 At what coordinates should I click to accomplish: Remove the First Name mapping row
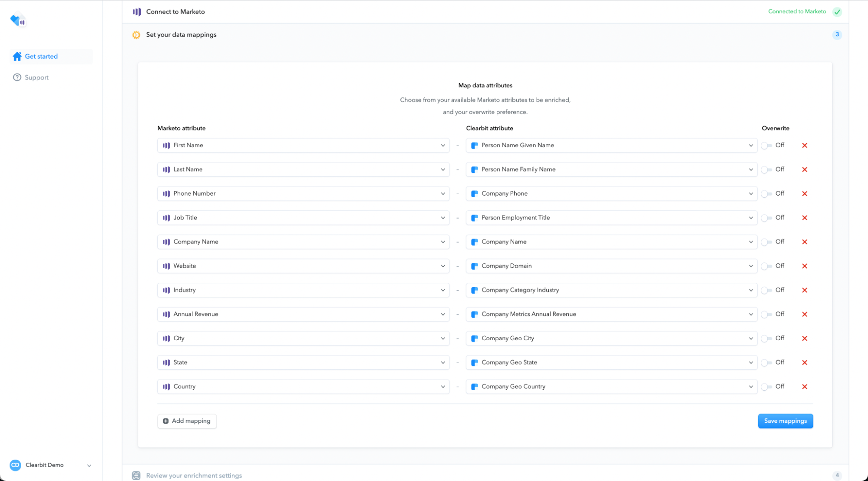[x=805, y=146]
